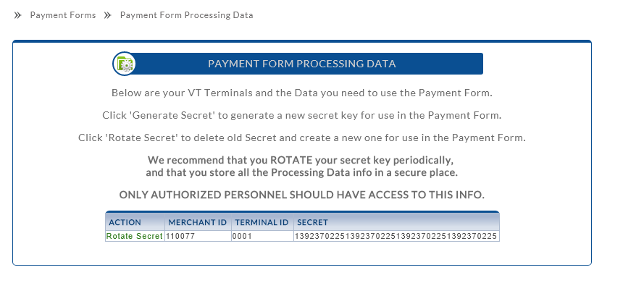This screenshot has width=644, height=296.
Task: Select the terminal ID value 0001
Action: tap(242, 237)
